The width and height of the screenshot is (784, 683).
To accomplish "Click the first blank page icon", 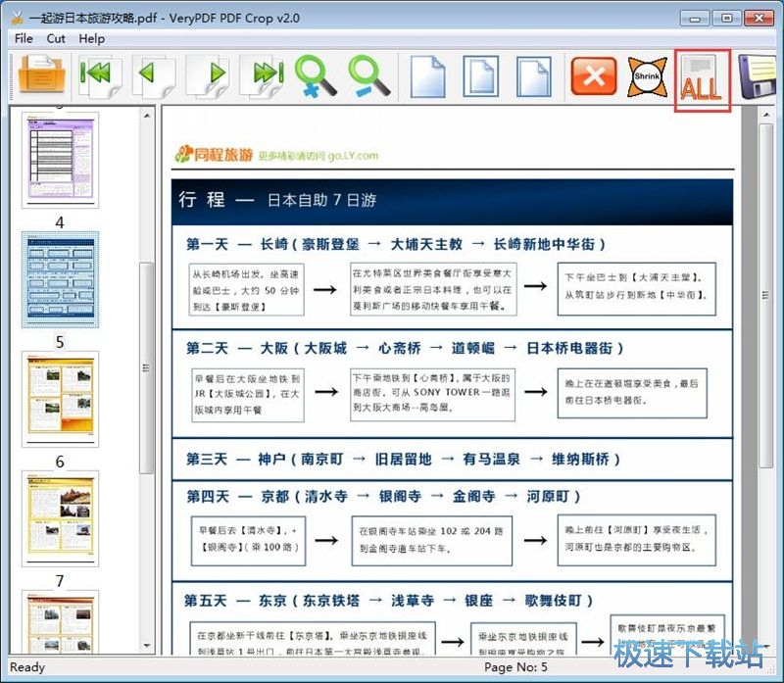I will click(427, 76).
